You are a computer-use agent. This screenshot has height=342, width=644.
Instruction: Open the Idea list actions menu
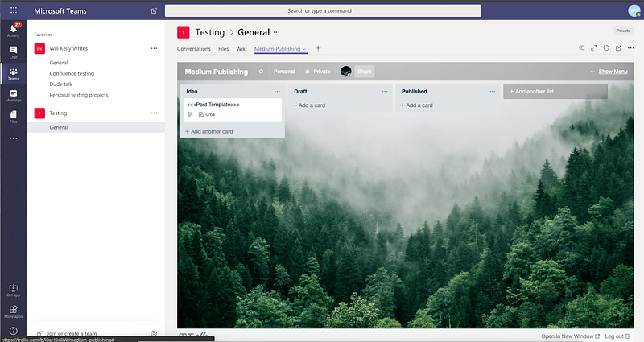pyautogui.click(x=277, y=92)
